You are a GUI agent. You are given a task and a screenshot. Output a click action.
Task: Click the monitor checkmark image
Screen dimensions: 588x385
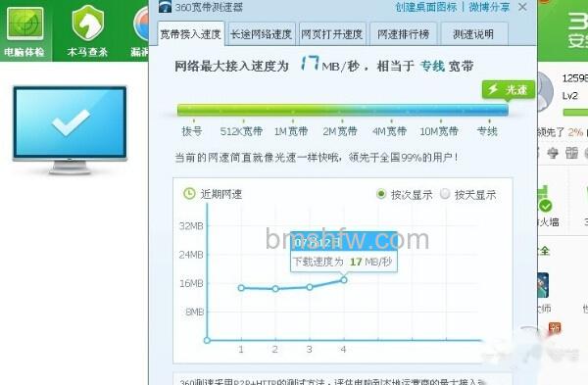click(x=71, y=129)
